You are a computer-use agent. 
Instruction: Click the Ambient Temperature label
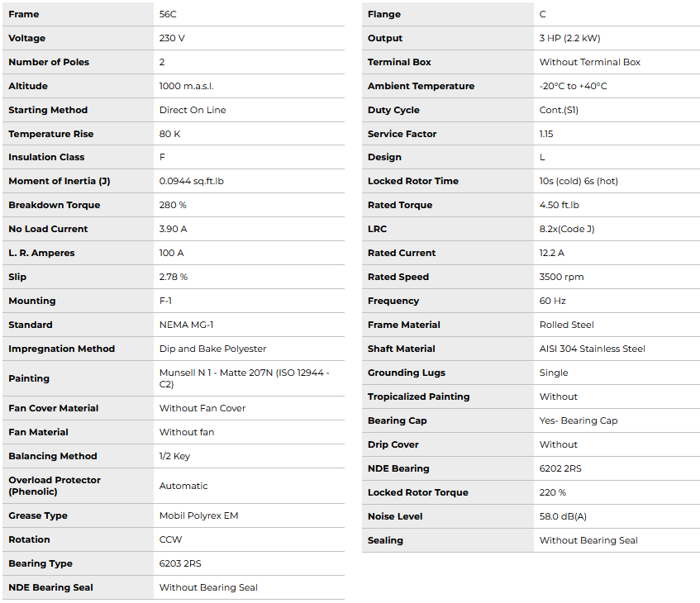421,86
